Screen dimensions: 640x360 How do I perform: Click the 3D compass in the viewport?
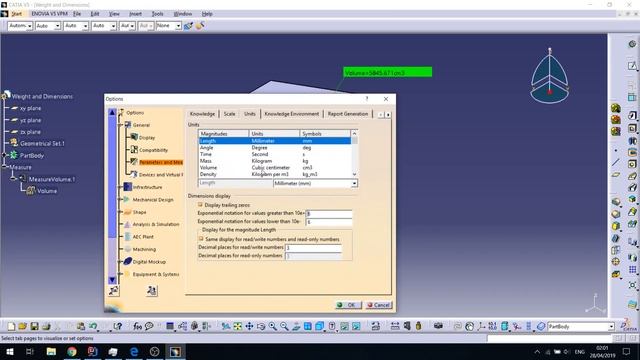click(x=549, y=76)
